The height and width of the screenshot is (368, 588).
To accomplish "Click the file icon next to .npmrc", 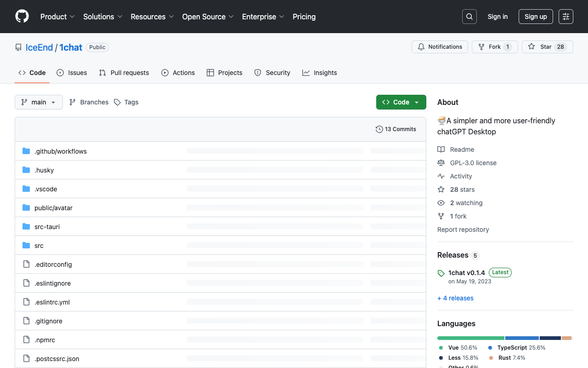I will click(x=26, y=340).
